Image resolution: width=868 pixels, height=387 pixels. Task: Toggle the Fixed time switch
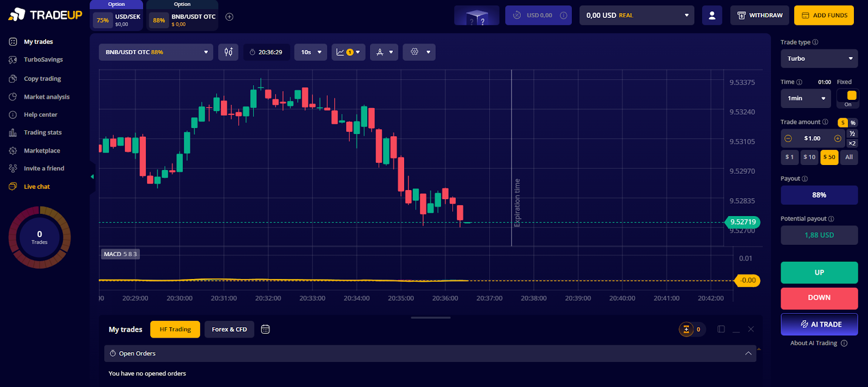pos(848,98)
